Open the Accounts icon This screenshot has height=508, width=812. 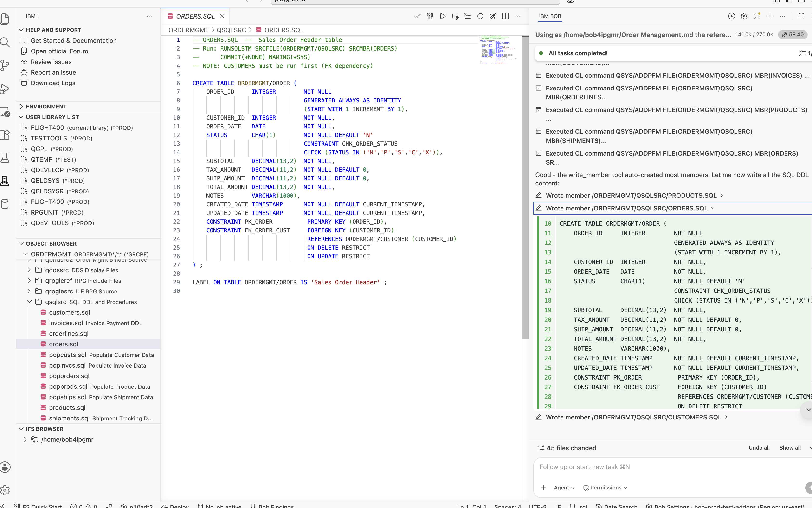(5, 467)
